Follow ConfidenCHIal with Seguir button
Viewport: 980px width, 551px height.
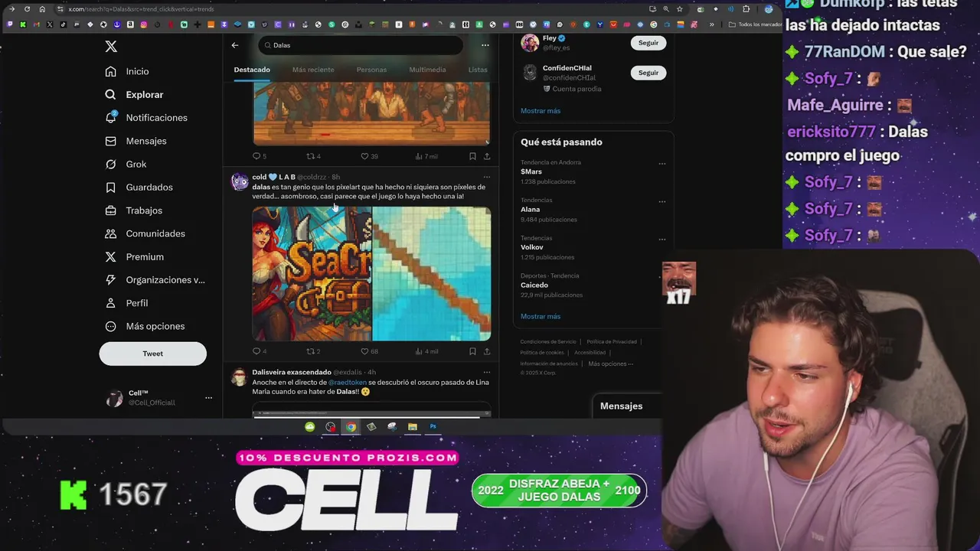pos(648,73)
